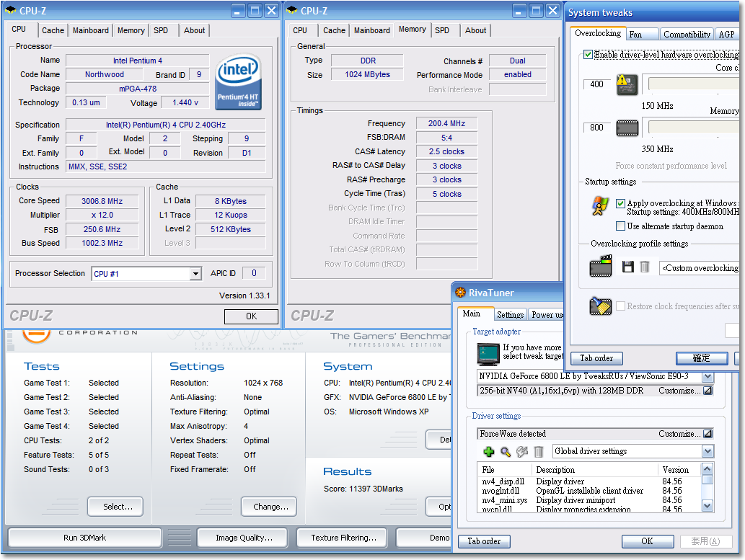Open the NVIDIA GeForce 6800 LE adapter dropdown

coord(708,377)
